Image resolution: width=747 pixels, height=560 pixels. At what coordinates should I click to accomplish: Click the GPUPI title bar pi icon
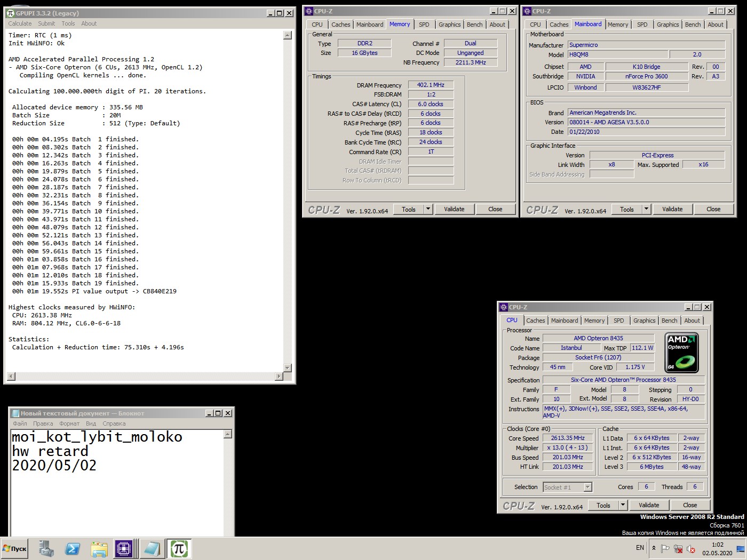coord(10,13)
